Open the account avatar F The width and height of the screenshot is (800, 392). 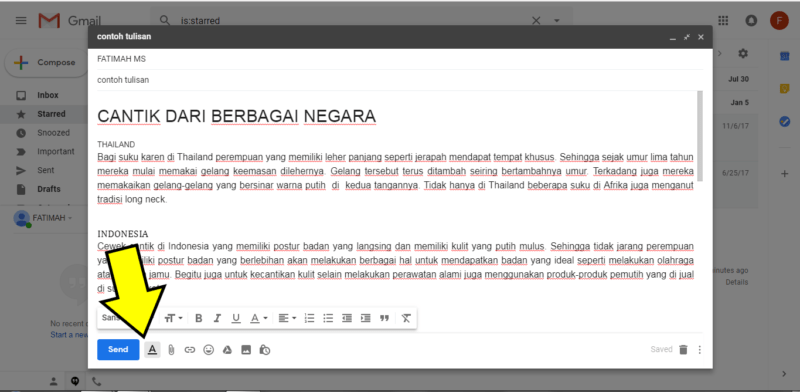[x=779, y=20]
